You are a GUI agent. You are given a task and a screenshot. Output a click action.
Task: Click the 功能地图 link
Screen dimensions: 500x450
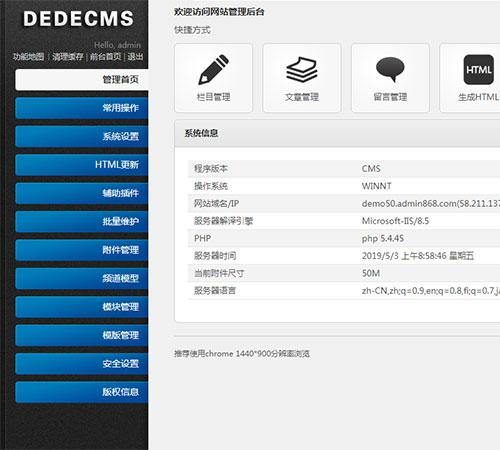tap(28, 57)
